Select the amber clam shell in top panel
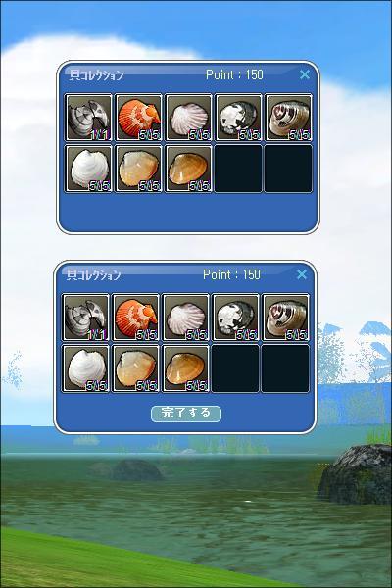This screenshot has width=392, height=588. point(189,169)
